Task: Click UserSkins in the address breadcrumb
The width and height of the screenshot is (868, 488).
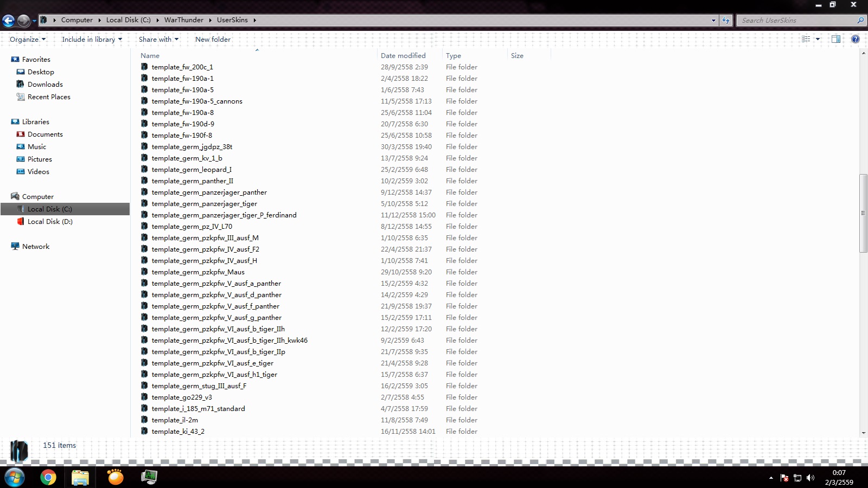Action: [x=232, y=20]
